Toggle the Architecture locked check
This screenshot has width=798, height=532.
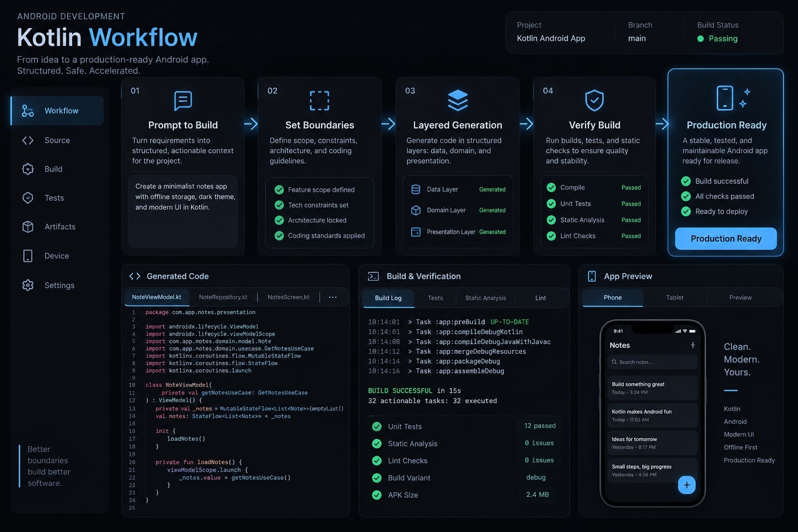[x=279, y=220]
